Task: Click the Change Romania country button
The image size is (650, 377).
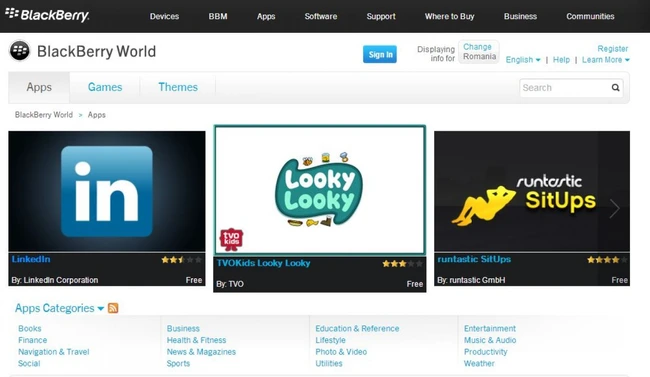Action: point(479,52)
